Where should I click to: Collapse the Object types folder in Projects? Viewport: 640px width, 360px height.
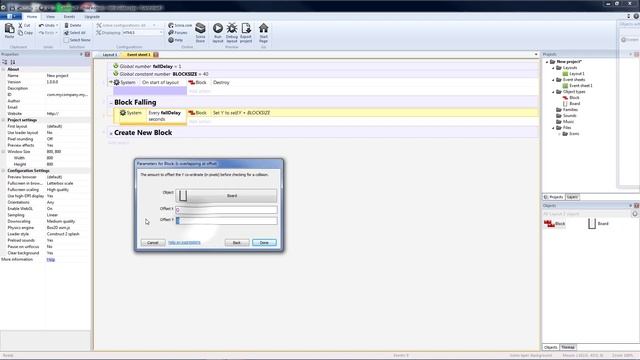click(554, 92)
